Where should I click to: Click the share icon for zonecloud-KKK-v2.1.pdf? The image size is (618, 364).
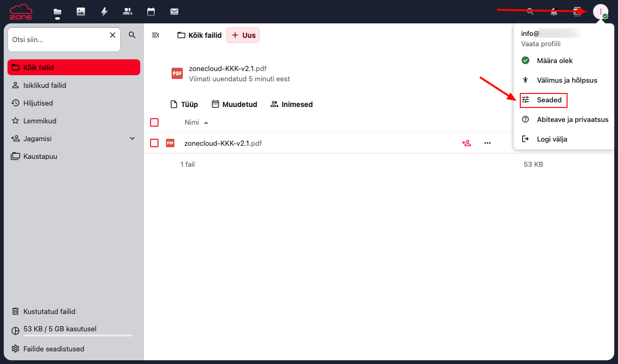[x=466, y=143]
